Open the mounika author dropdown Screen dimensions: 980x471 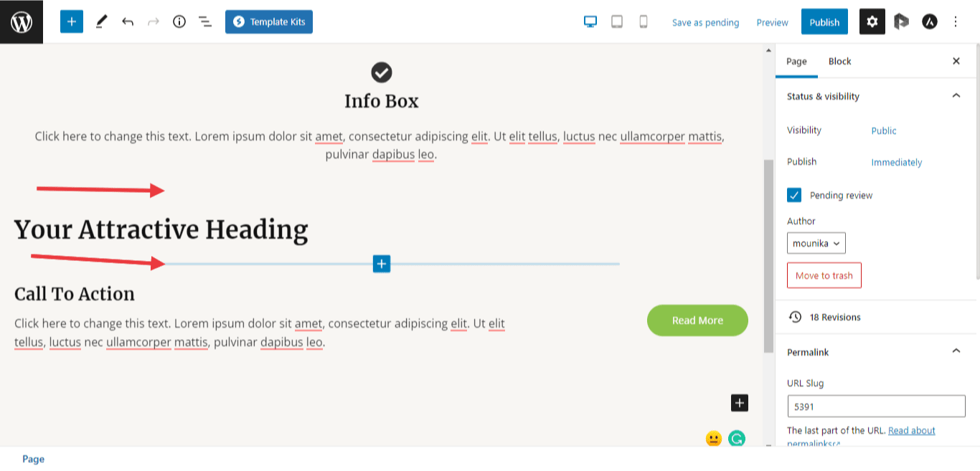(x=816, y=243)
